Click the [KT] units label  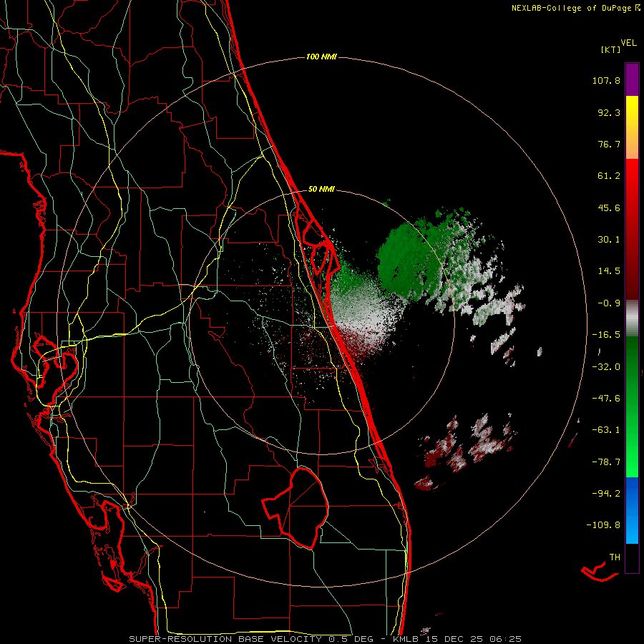[610, 49]
